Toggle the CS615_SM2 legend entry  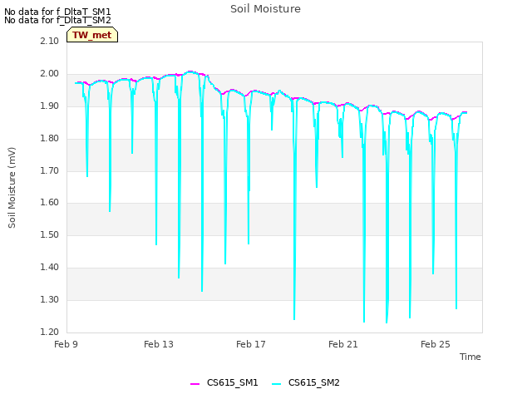pos(306,382)
